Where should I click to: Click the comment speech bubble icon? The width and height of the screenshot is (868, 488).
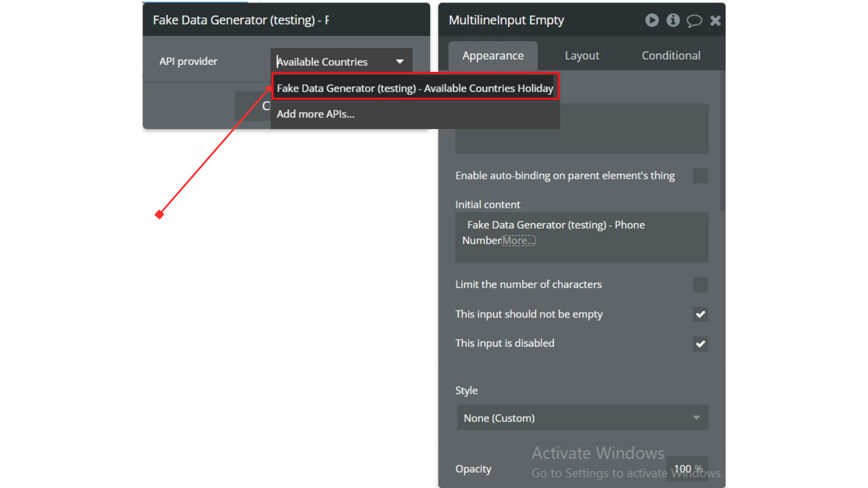tap(694, 21)
